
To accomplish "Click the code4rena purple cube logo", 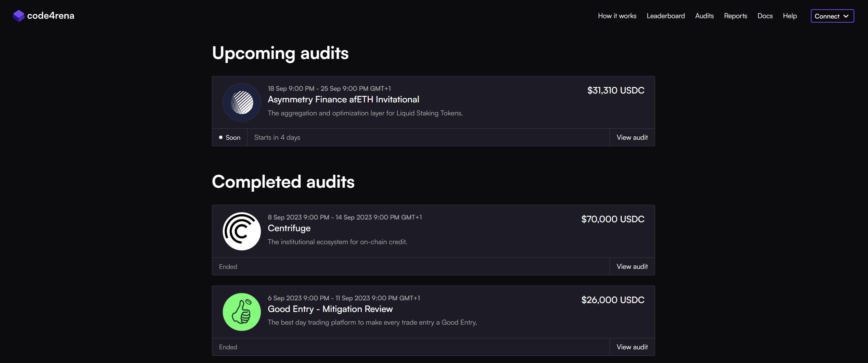I will pos(18,16).
